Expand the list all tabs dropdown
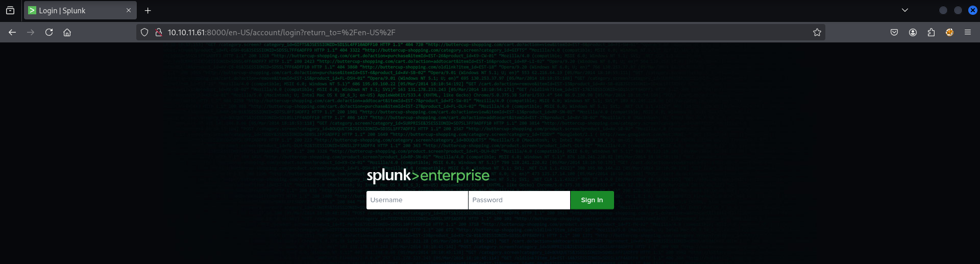The height and width of the screenshot is (264, 980). pyautogui.click(x=905, y=10)
